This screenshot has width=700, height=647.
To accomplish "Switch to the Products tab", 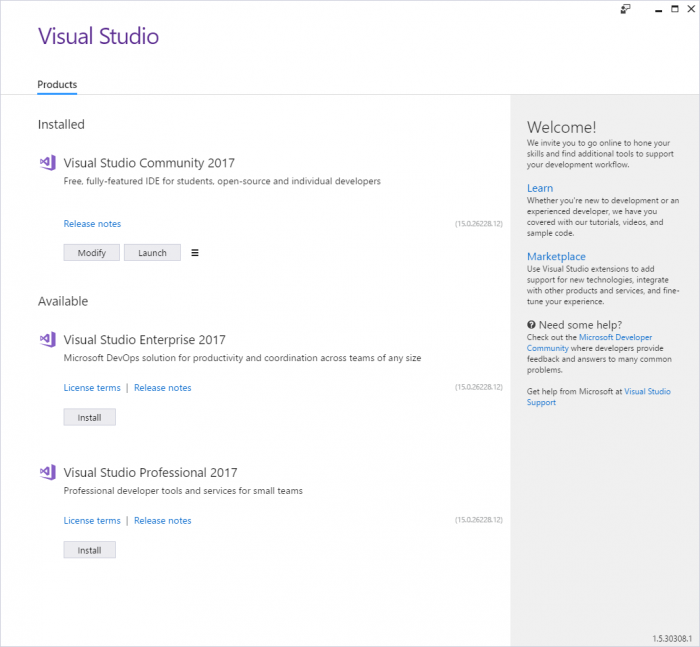I will click(57, 84).
